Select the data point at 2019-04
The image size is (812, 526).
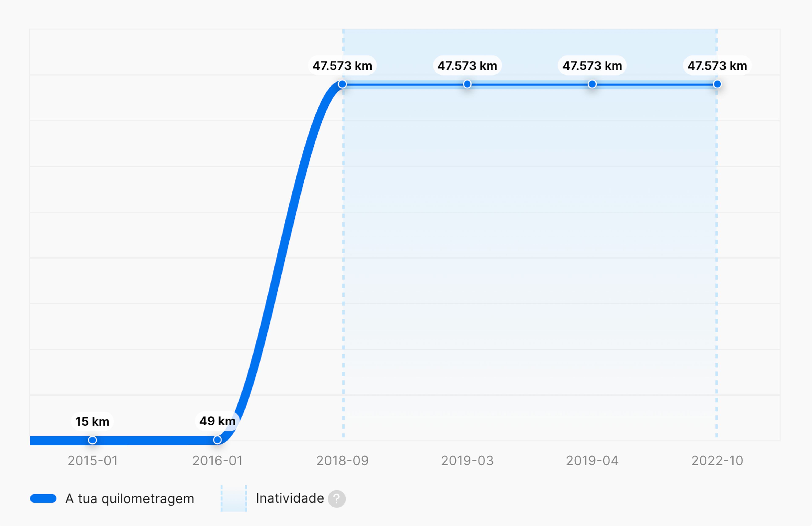coord(592,84)
